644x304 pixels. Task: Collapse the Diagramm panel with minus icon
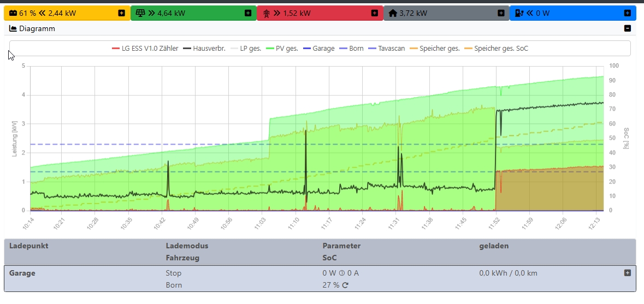(x=628, y=28)
